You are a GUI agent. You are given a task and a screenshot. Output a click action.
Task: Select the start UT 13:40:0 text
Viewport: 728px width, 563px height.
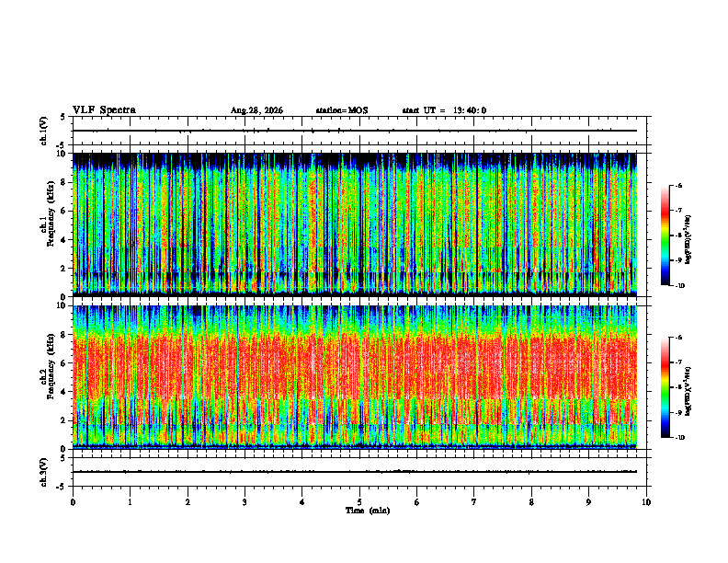tap(444, 110)
